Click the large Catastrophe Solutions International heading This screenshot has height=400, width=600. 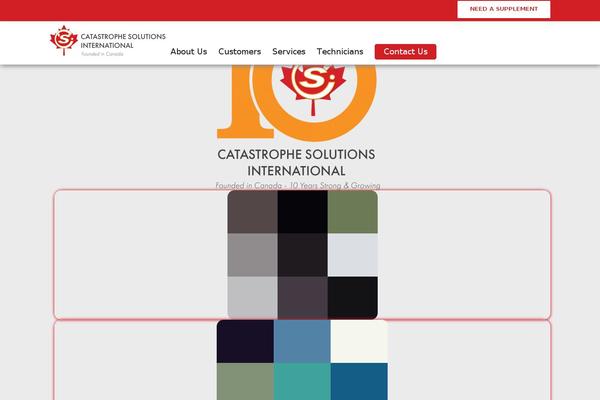296,162
